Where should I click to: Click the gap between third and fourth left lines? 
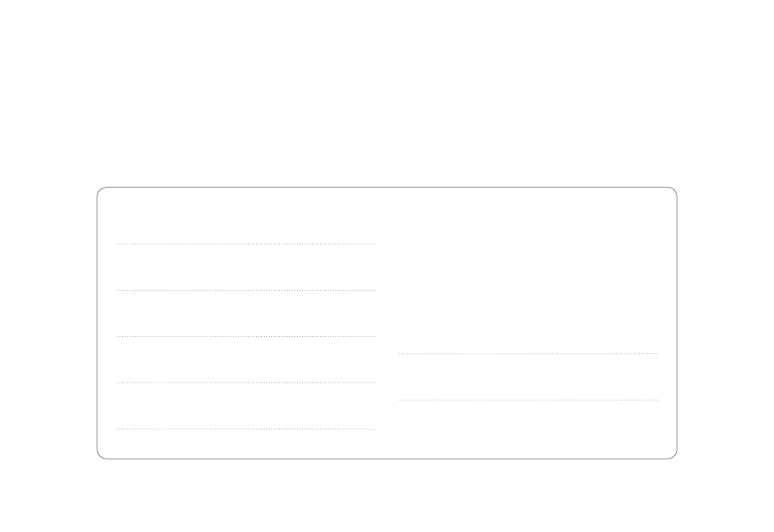pos(246,359)
